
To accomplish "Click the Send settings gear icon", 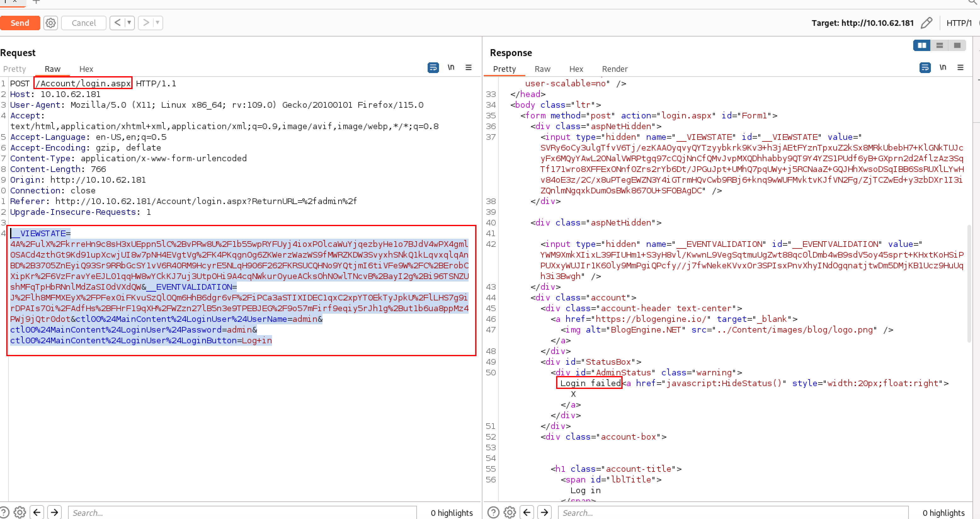I will [51, 23].
